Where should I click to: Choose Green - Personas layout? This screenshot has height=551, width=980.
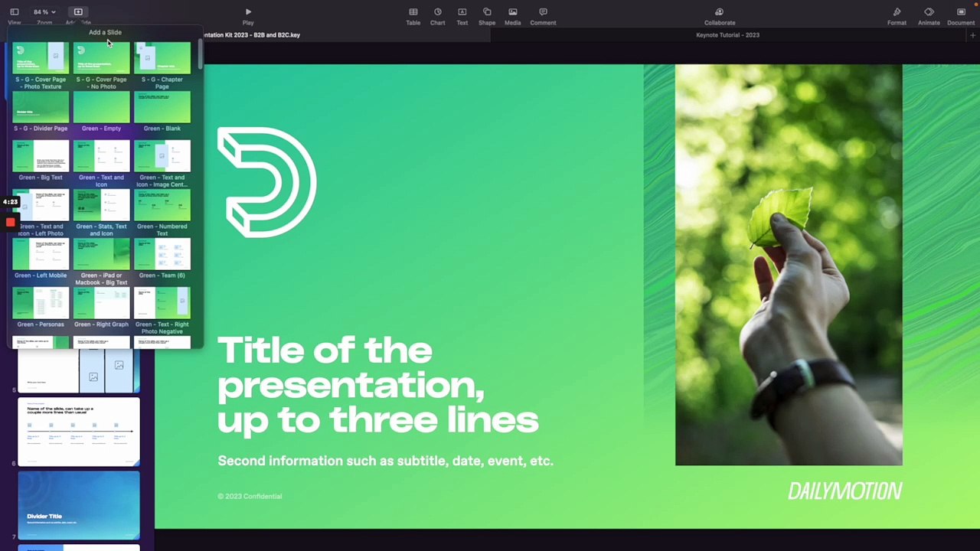41,303
